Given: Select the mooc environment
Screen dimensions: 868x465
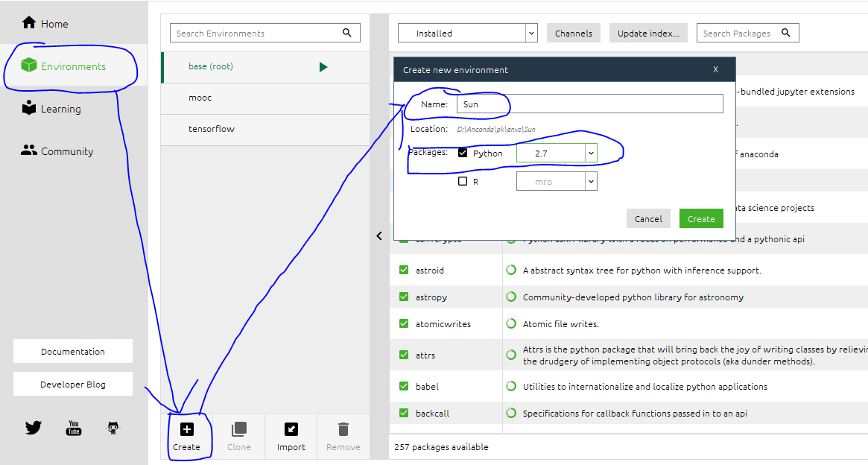Looking at the screenshot, I should (x=266, y=98).
